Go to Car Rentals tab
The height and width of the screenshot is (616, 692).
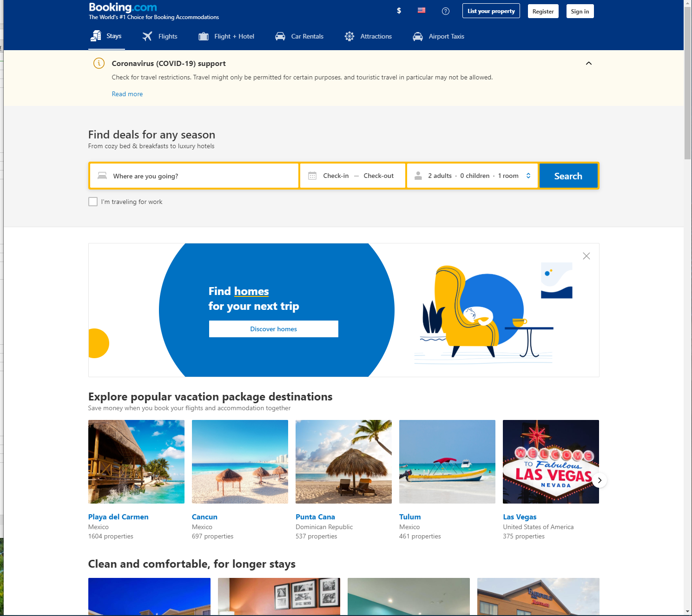coord(299,36)
